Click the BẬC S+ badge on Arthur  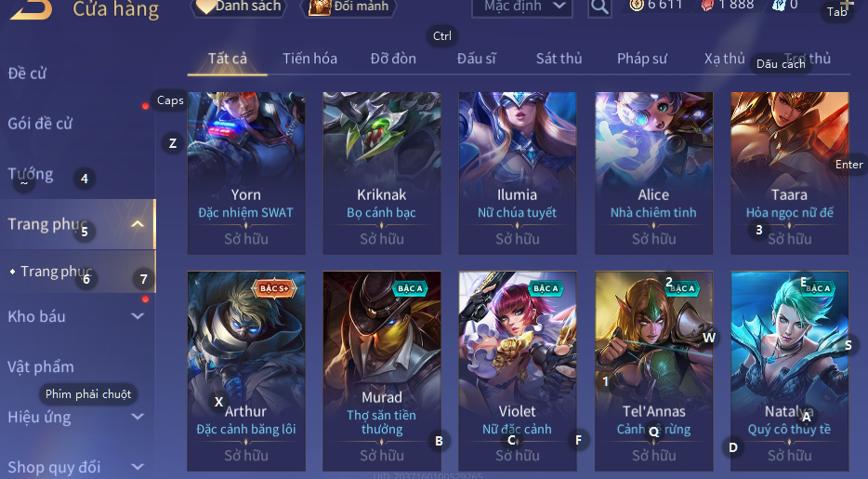click(x=274, y=288)
